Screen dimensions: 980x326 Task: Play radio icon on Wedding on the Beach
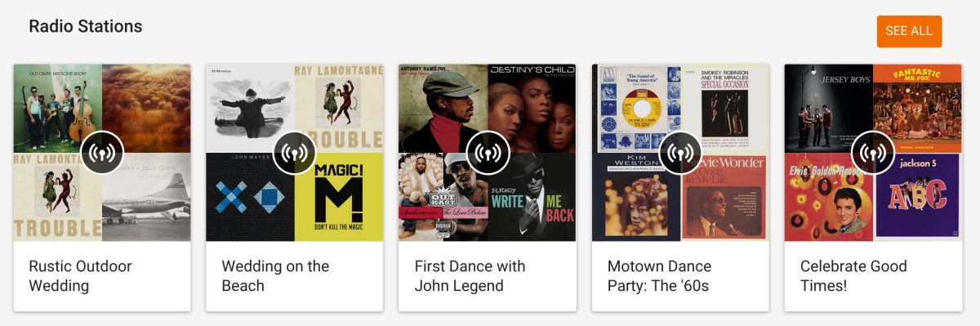(295, 153)
